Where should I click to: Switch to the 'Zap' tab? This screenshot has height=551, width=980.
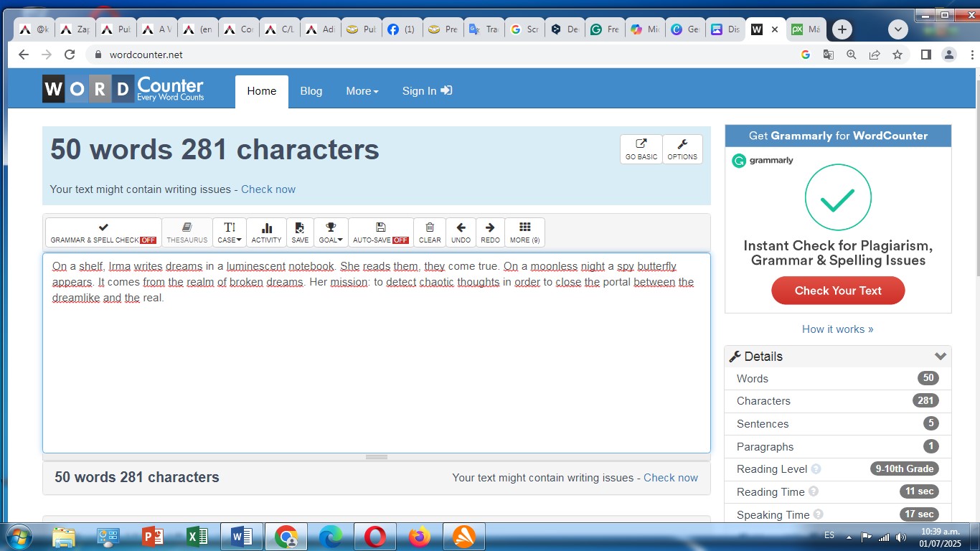(x=75, y=29)
